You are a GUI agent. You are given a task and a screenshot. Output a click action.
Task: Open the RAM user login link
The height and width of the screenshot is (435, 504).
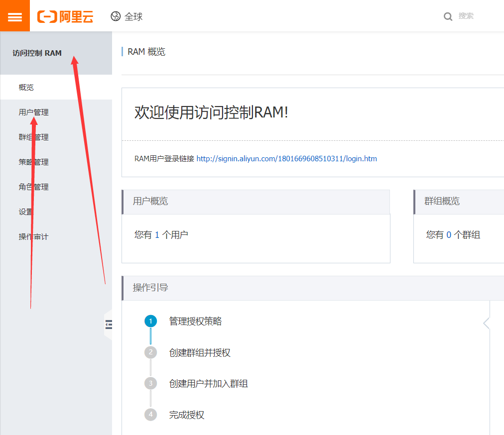tap(286, 158)
